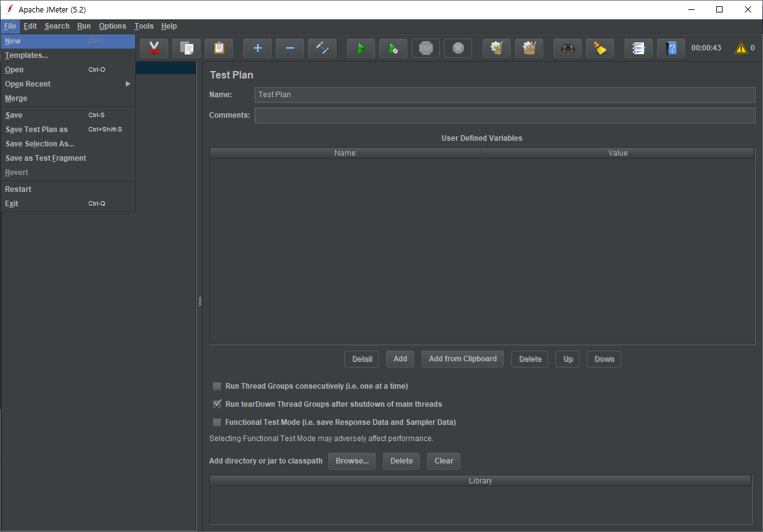Screen dimensions: 763x532
Task: Open the Edit menu
Action: pos(30,26)
